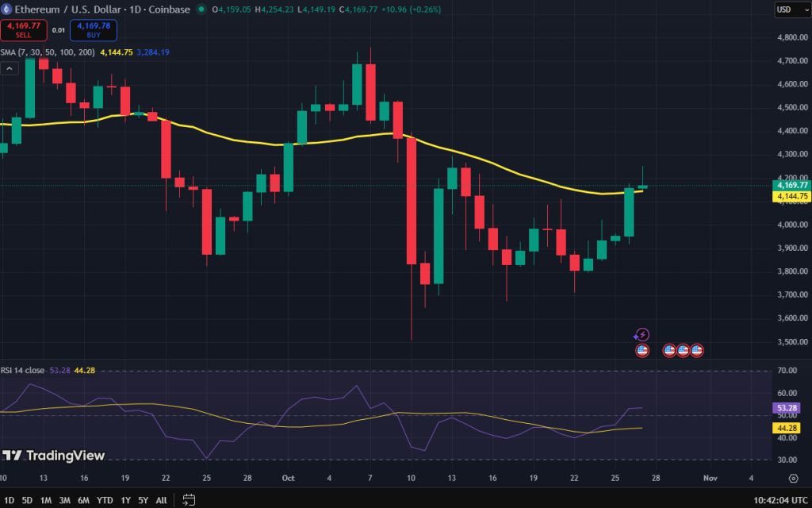Image resolution: width=812 pixels, height=508 pixels.
Task: Click the purple lightning event icon
Action: tap(642, 335)
